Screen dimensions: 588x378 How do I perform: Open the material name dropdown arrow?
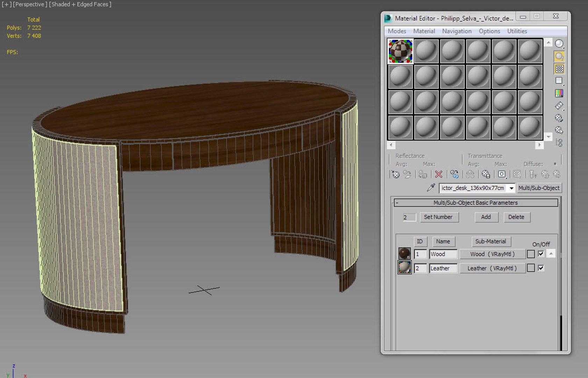click(511, 188)
